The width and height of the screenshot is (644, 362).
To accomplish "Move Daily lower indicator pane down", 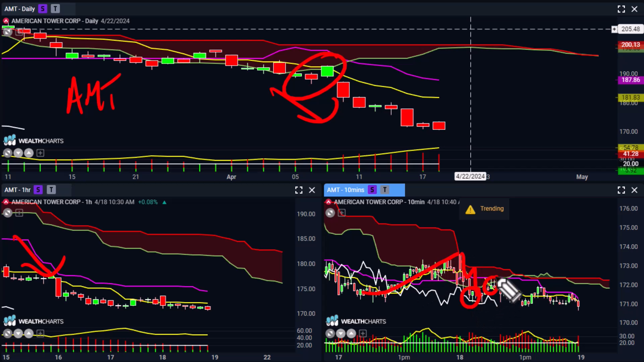I will coord(18,153).
